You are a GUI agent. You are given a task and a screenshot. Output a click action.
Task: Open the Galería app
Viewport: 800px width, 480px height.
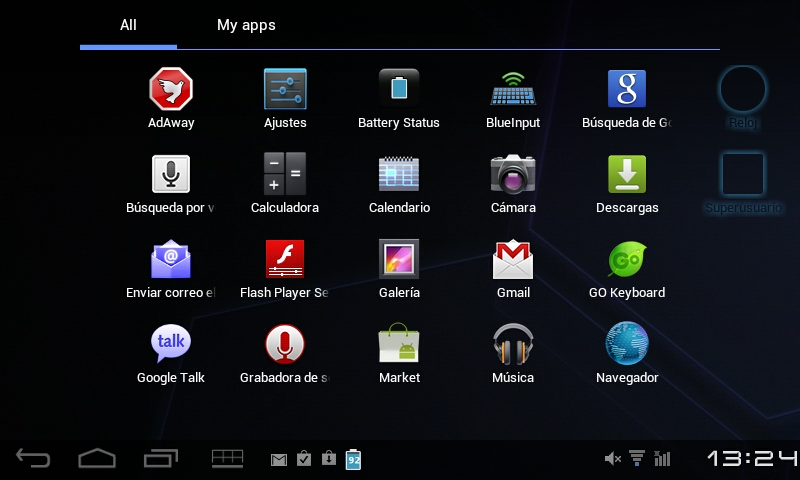coord(399,269)
